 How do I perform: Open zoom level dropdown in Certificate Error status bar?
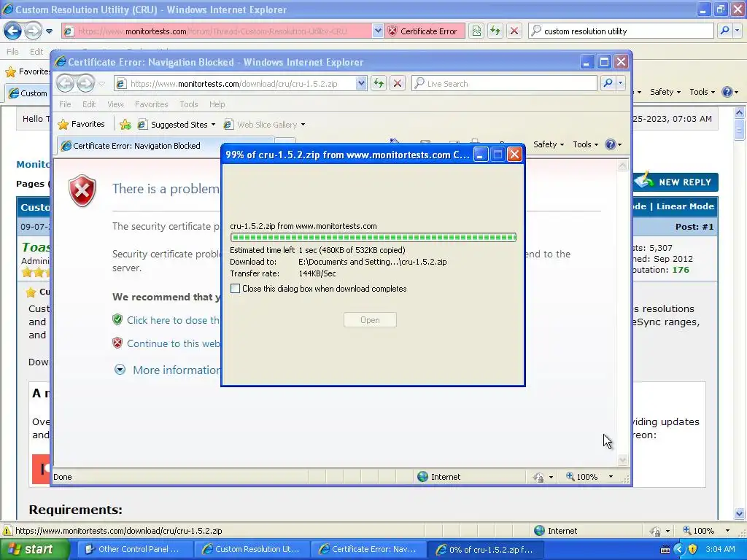click(611, 477)
